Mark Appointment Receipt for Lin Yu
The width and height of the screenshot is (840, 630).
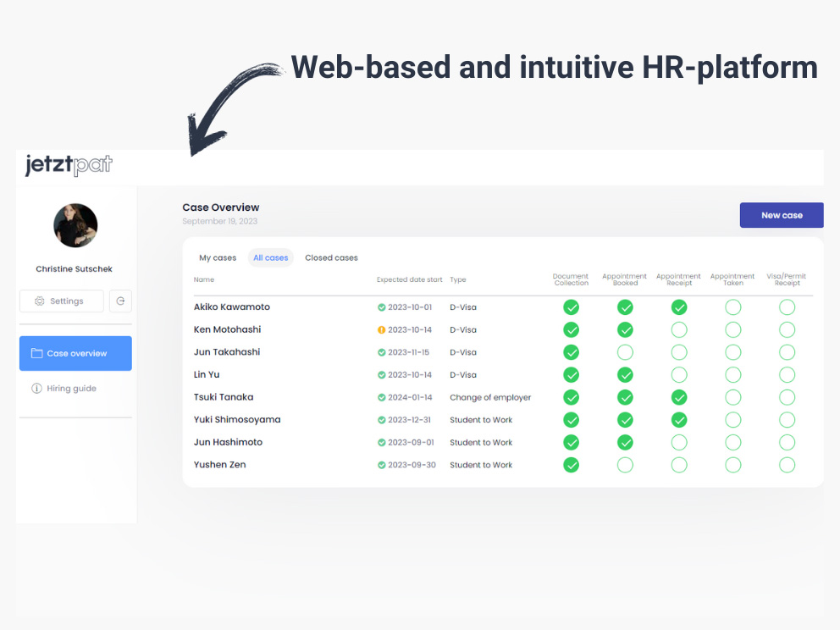pos(679,374)
